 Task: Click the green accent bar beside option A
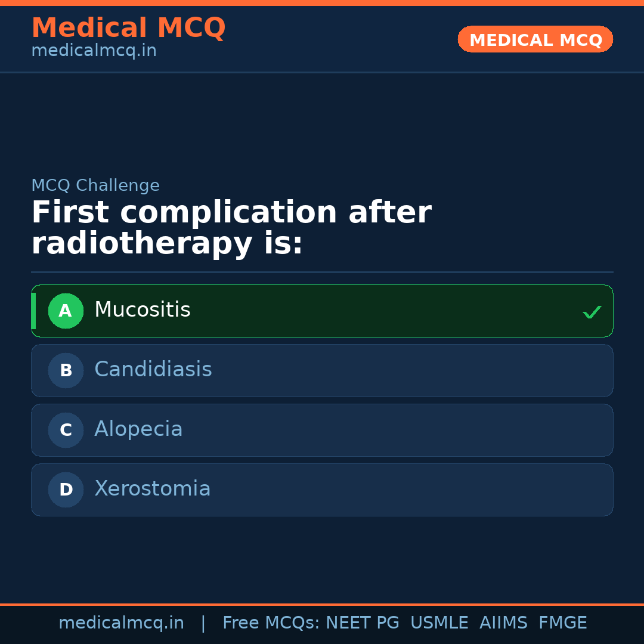pyautogui.click(x=33, y=311)
